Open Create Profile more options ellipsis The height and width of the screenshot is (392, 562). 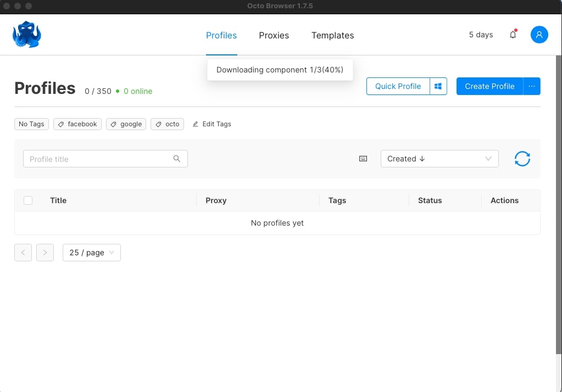tap(532, 86)
